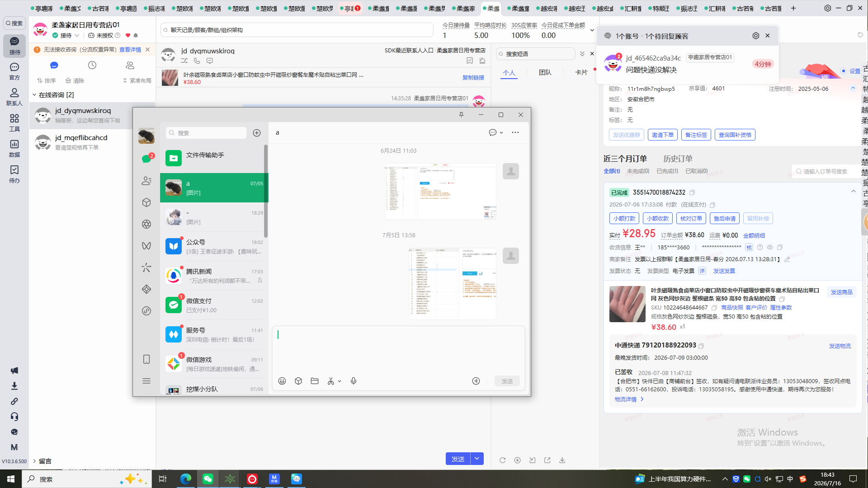Open WeChat emoji picker
Viewport: 868px width, 488px height.
coord(282,381)
